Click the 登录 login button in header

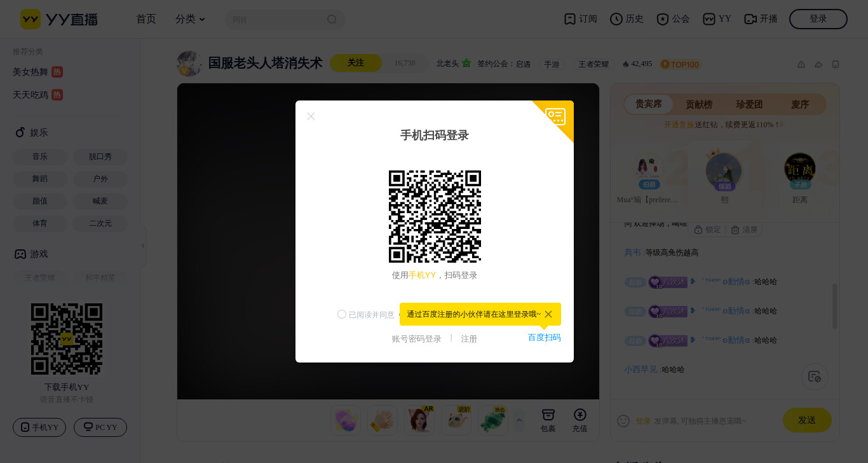point(818,19)
